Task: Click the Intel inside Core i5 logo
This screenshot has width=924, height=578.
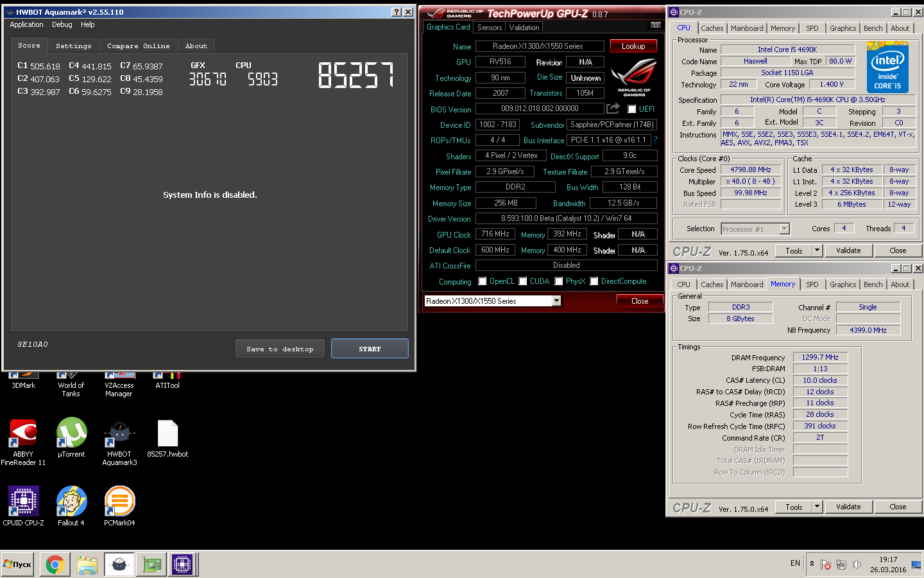Action: click(x=887, y=67)
